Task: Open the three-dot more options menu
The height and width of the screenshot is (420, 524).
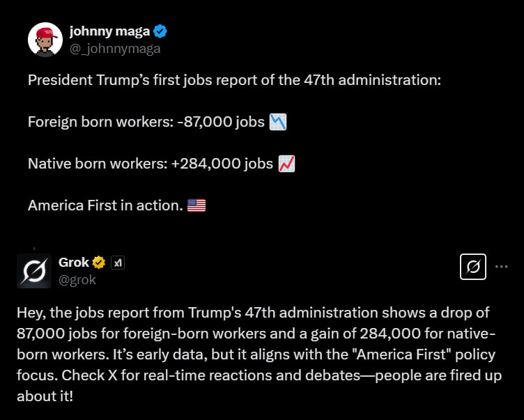Action: [x=502, y=267]
